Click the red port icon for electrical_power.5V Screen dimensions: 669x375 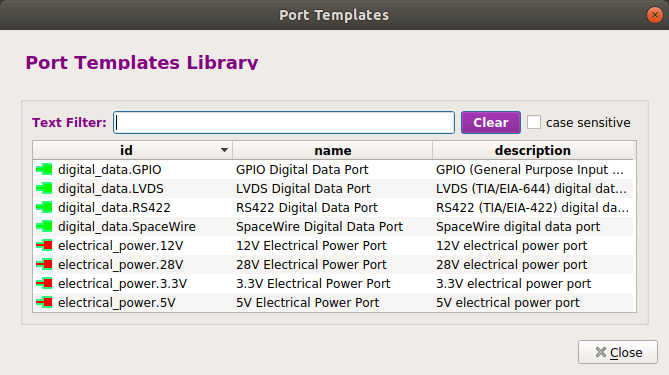[44, 302]
